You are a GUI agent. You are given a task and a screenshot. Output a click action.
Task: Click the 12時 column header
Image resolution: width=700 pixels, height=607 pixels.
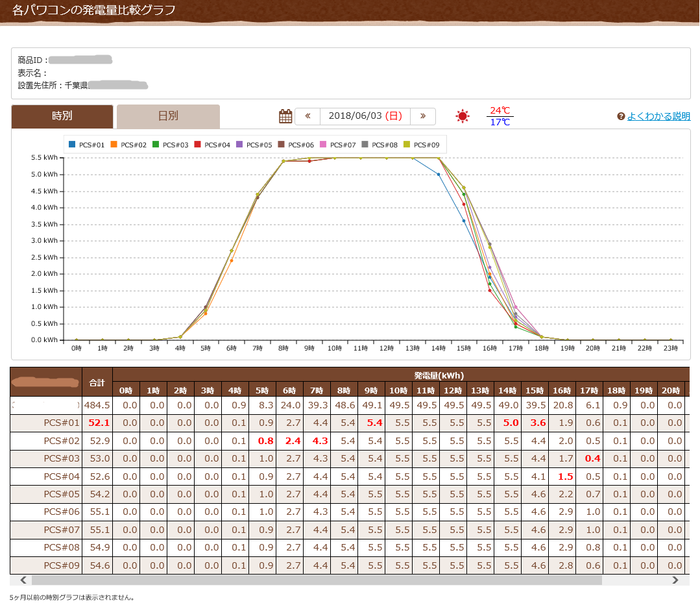pos(453,390)
